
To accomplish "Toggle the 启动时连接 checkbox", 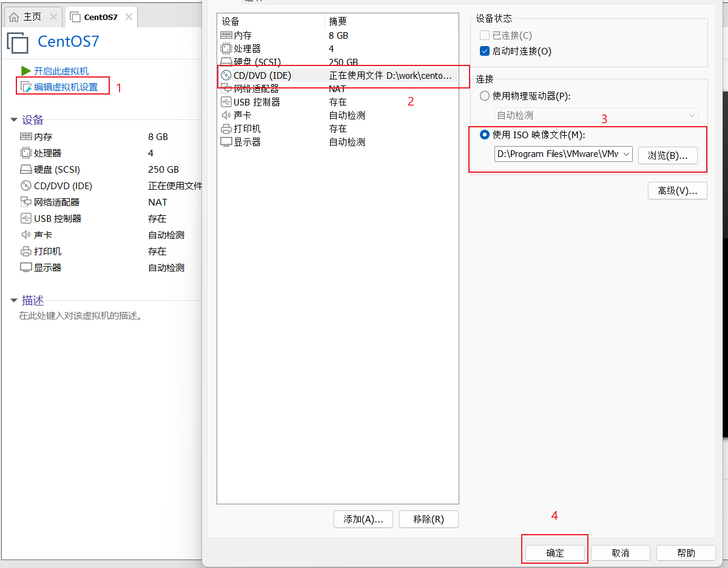I will [485, 52].
